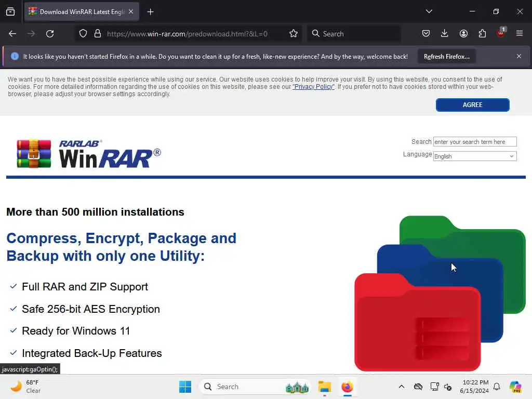Open the Language dropdown set to English

tap(475, 156)
